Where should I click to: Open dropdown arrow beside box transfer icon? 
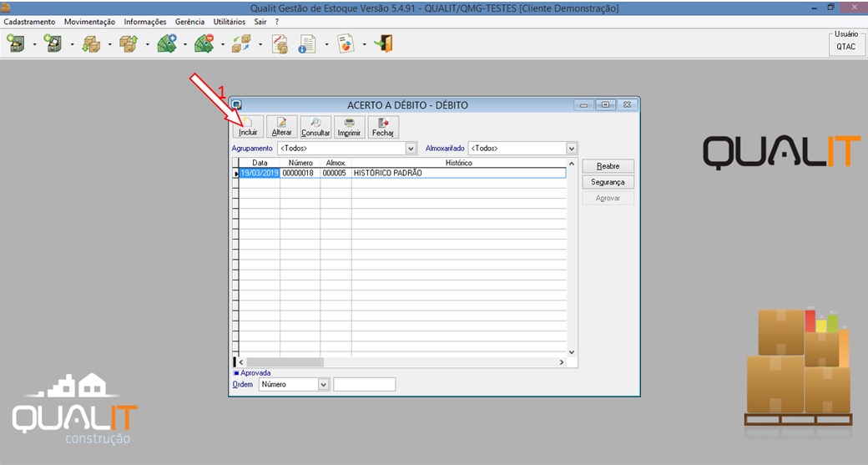(260, 44)
